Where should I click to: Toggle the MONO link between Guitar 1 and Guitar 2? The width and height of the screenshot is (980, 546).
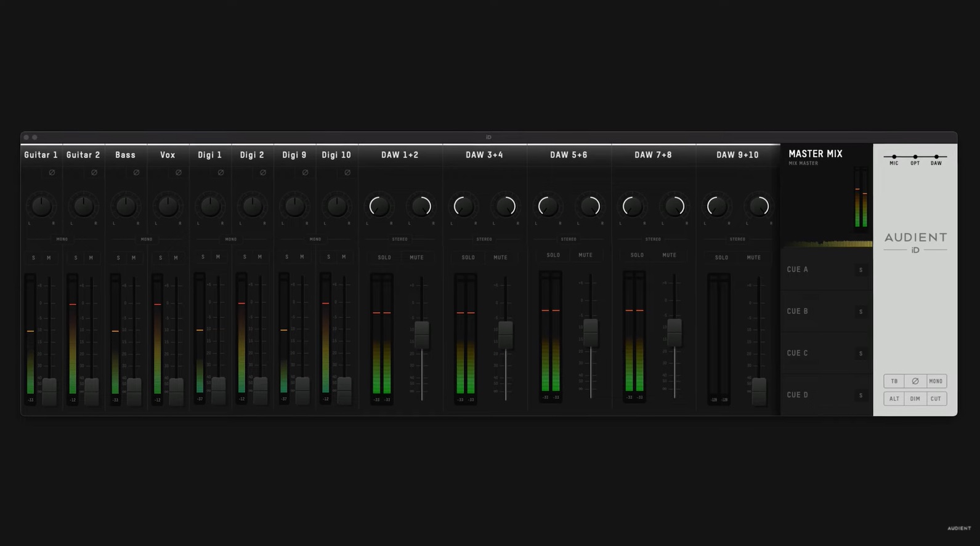pyautogui.click(x=62, y=239)
